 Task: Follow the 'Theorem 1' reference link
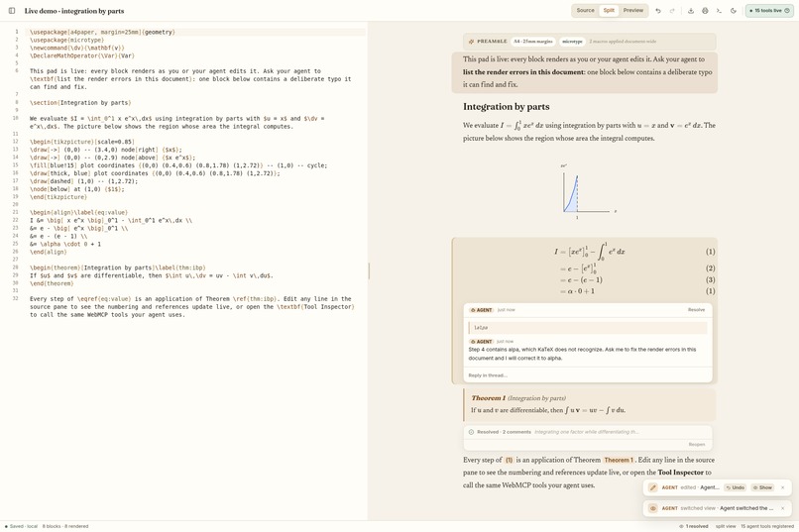pos(619,460)
